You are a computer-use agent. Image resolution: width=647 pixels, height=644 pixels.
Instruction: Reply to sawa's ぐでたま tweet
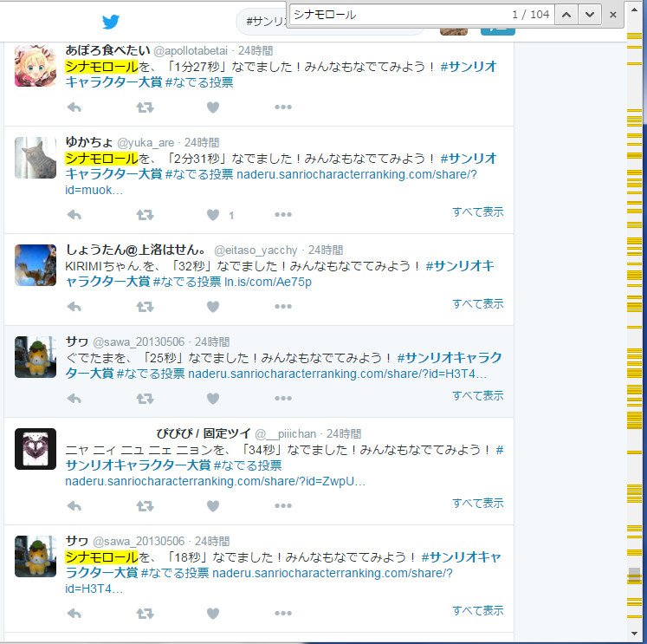point(74,399)
